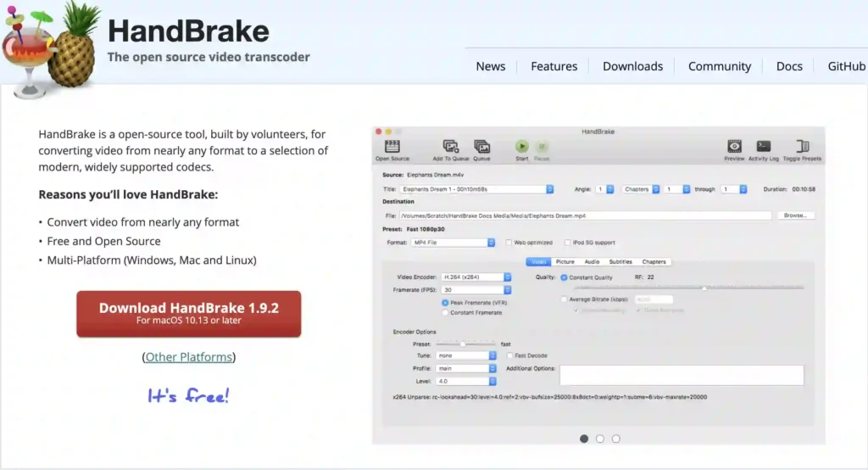This screenshot has height=470, width=868.
Task: Select the Constant Framerate radio button
Action: coord(445,312)
